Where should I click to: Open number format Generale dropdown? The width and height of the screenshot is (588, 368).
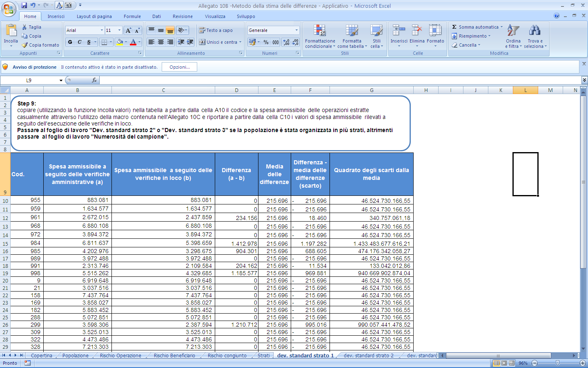tap(297, 30)
